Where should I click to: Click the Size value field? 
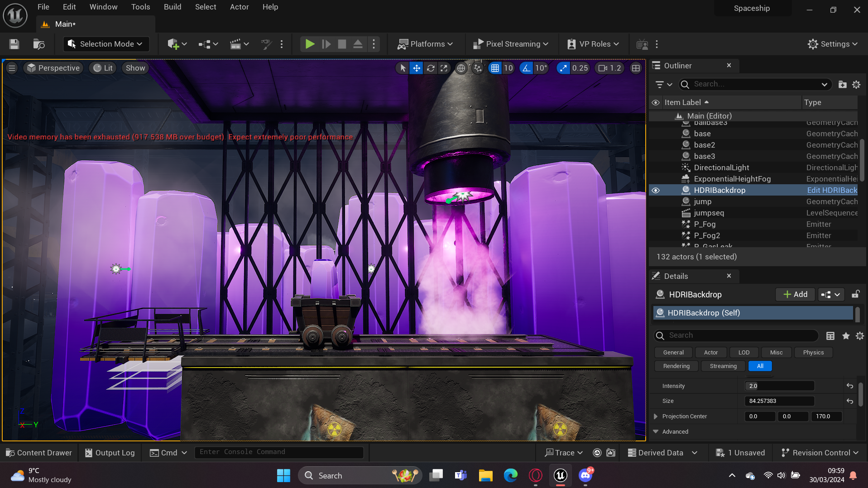coord(779,401)
